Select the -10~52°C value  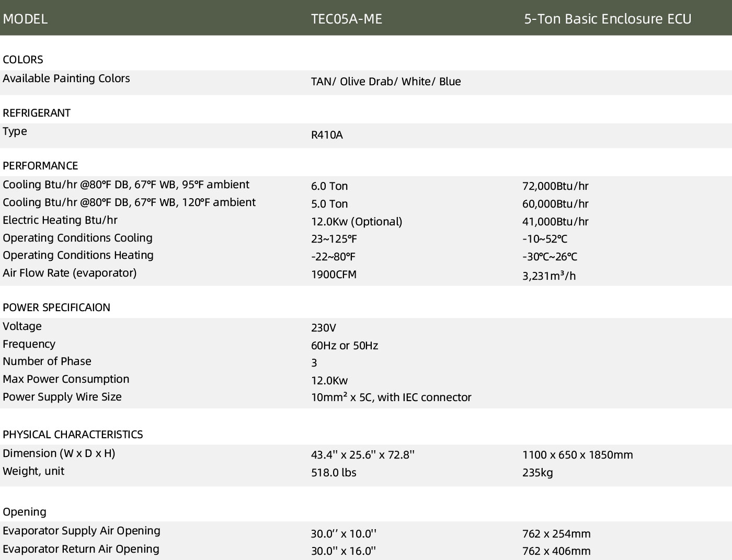[545, 239]
